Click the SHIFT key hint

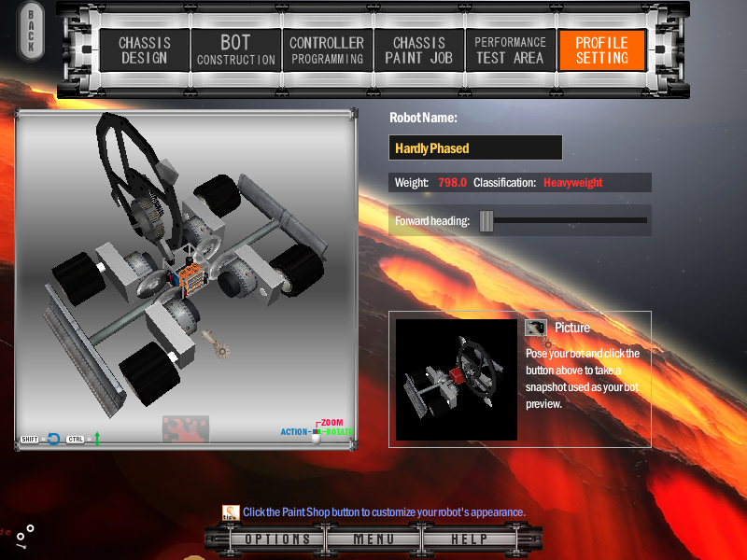(29, 439)
